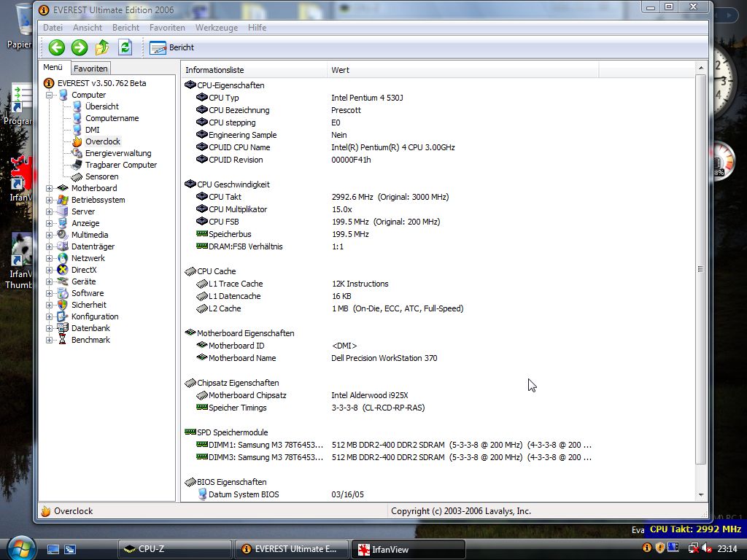
Task: Click the Konfiguration icon in the tree
Action: tap(63, 316)
